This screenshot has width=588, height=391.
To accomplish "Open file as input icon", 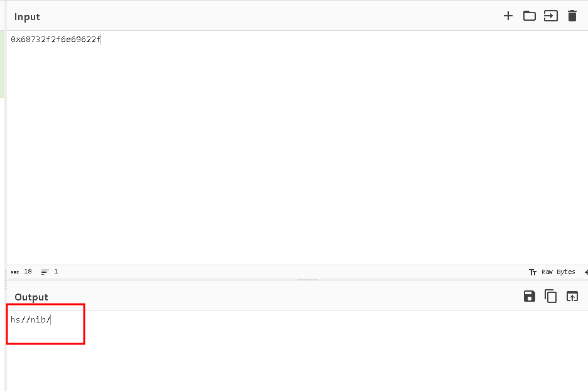I will (x=551, y=16).
